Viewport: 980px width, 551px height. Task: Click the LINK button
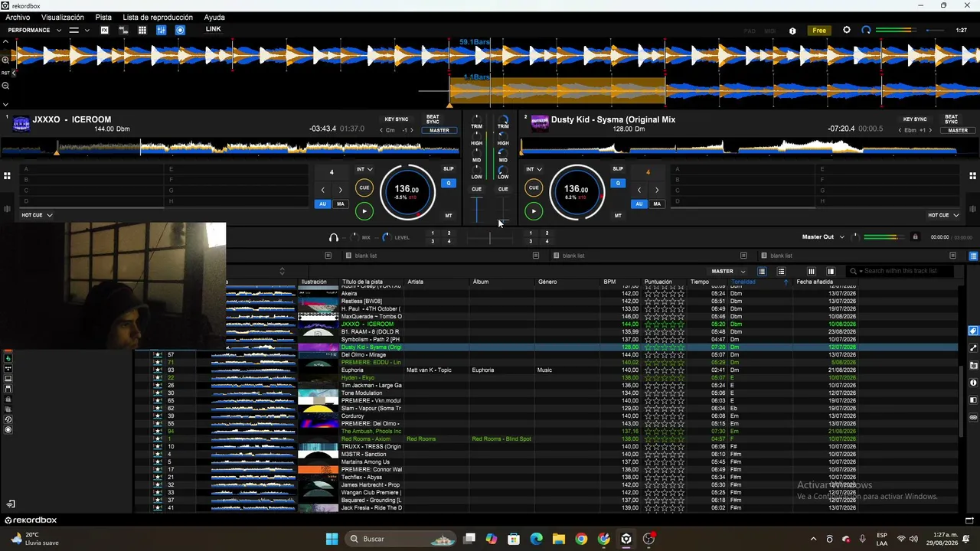coord(213,29)
